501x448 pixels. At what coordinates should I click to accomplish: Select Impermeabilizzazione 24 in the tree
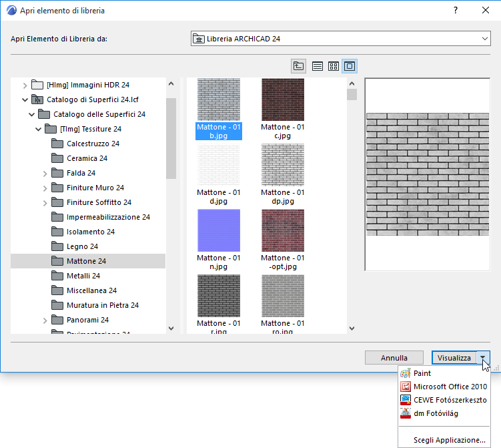click(x=108, y=217)
